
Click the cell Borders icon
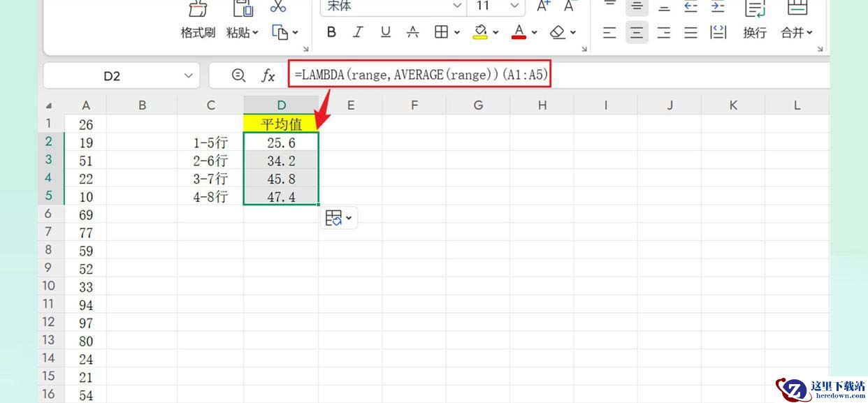[x=441, y=32]
